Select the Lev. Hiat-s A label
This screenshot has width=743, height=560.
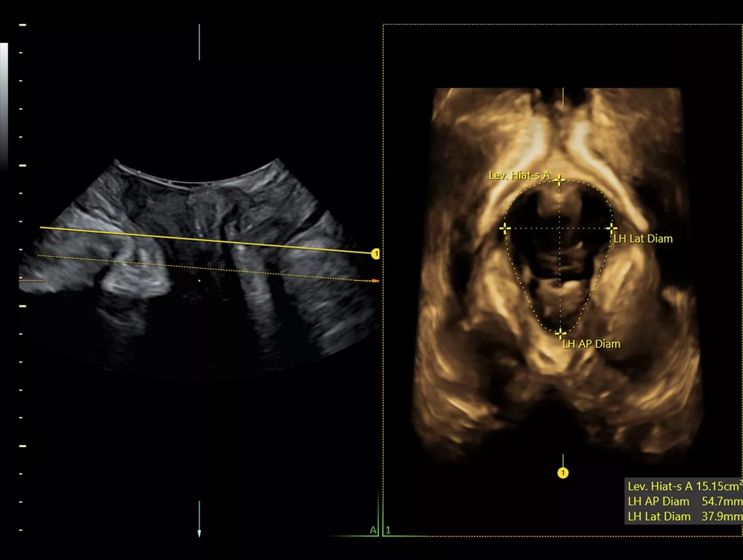click(519, 175)
